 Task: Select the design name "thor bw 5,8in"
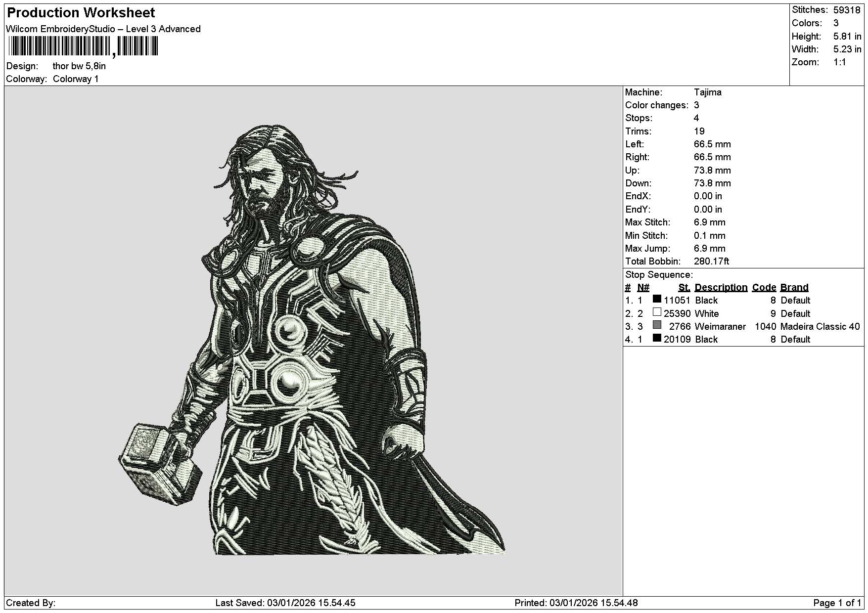(79, 66)
